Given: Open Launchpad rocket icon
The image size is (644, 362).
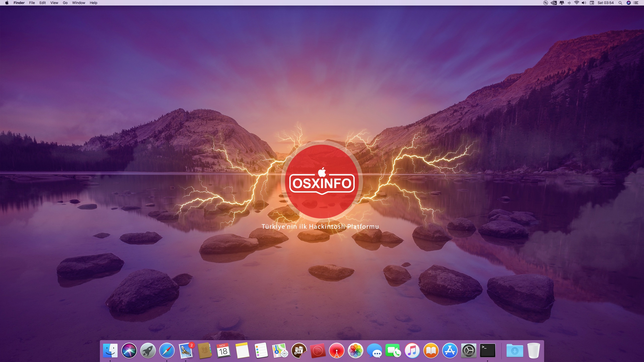Looking at the screenshot, I should (x=148, y=350).
